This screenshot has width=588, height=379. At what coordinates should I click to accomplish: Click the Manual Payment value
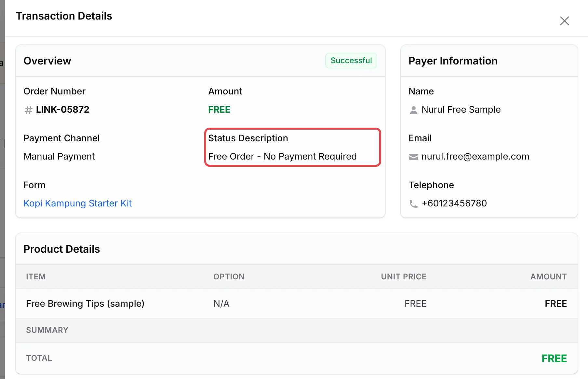59,156
